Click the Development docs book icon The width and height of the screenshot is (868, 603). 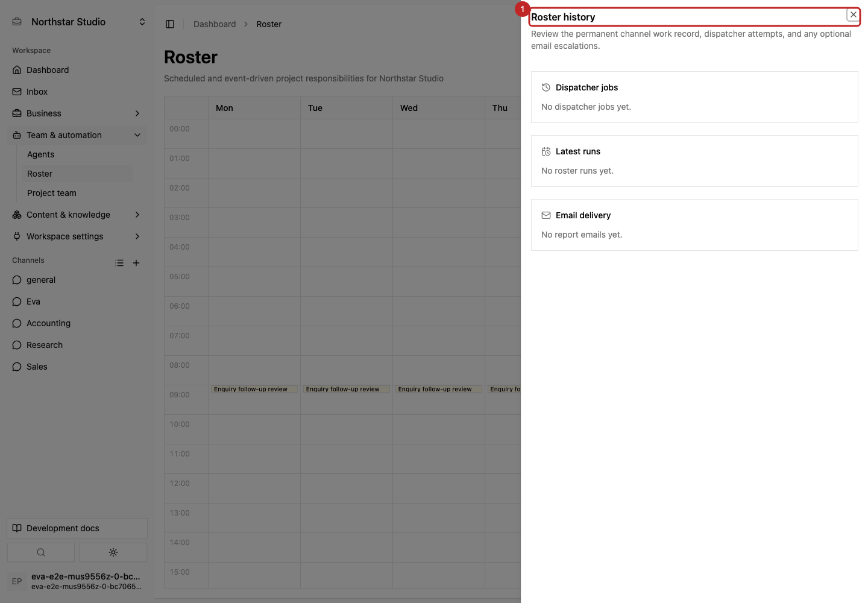tap(17, 528)
